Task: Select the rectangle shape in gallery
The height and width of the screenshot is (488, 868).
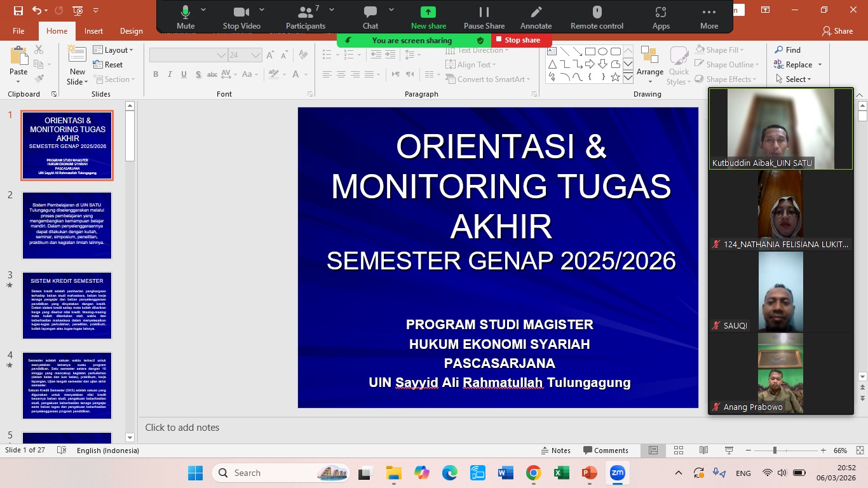Action: [x=590, y=51]
